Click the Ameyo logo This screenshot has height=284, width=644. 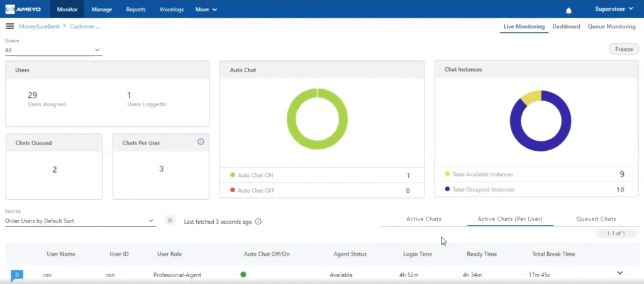click(23, 9)
